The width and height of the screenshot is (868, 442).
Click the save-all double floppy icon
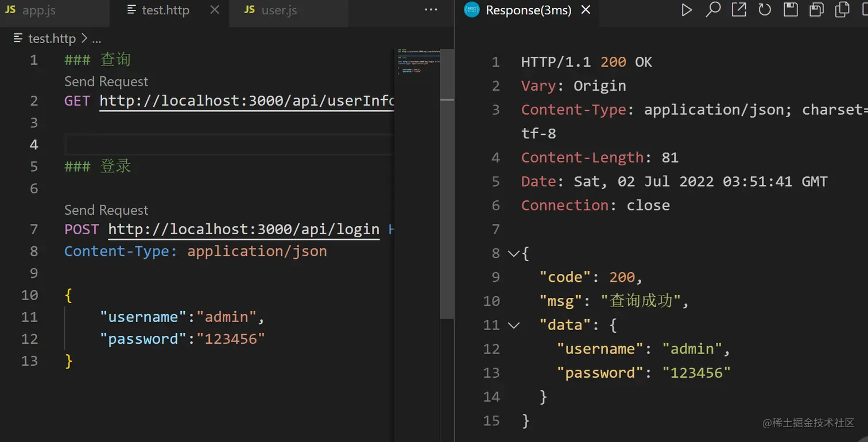point(817,10)
